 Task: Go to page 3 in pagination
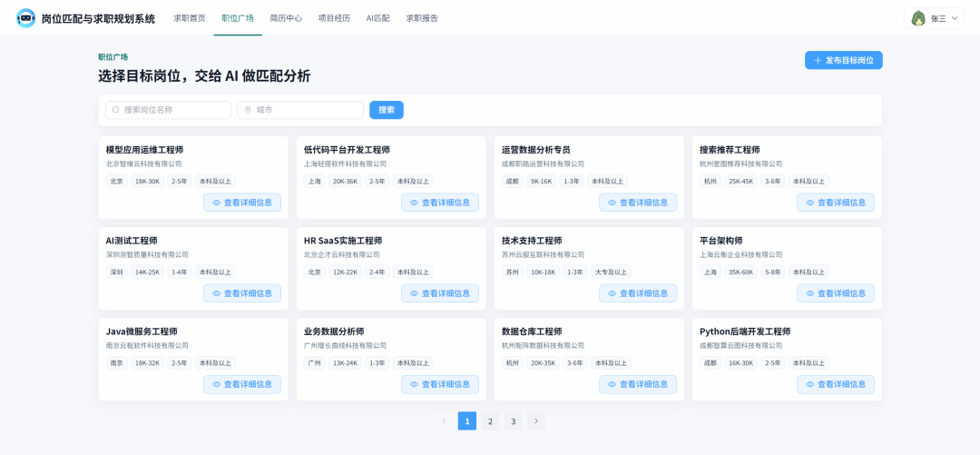pyautogui.click(x=513, y=421)
